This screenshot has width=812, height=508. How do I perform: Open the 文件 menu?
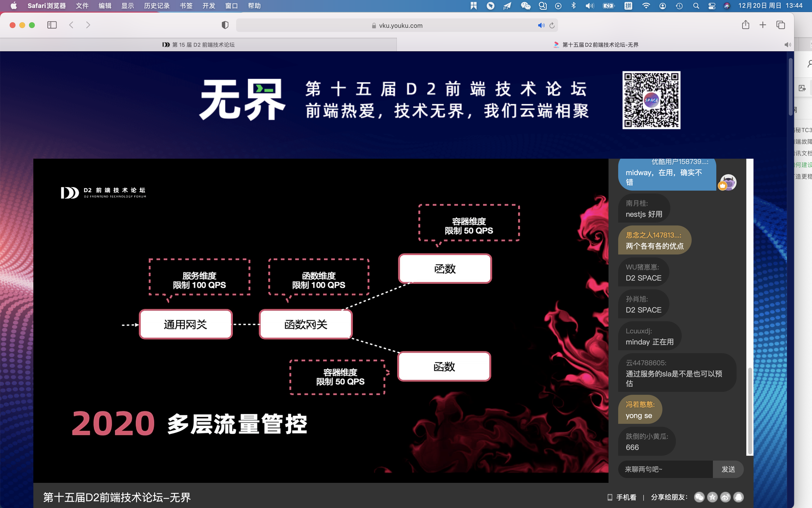(x=82, y=6)
